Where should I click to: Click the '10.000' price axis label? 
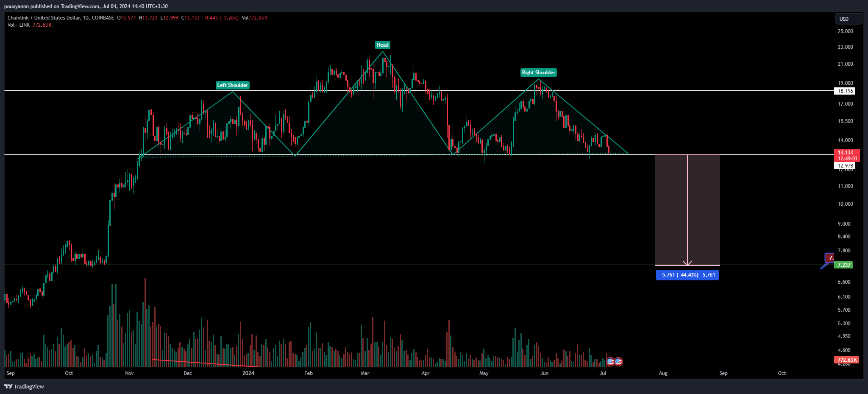[x=845, y=204]
